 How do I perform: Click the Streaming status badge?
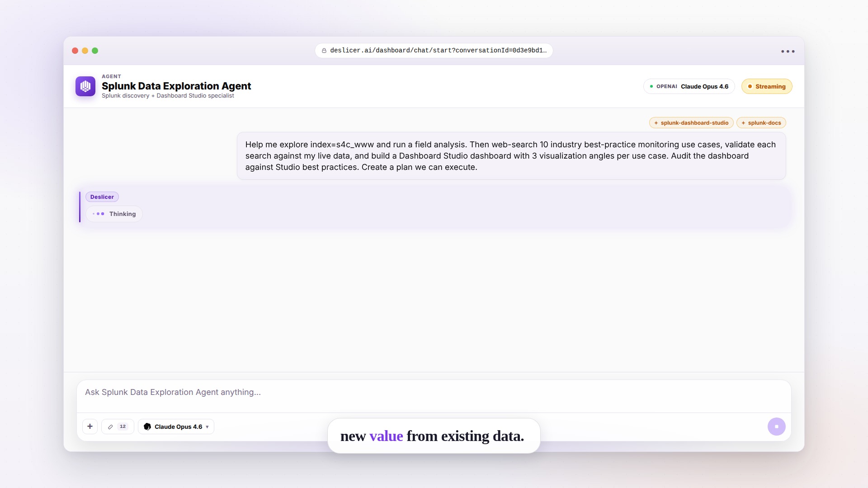click(x=767, y=86)
